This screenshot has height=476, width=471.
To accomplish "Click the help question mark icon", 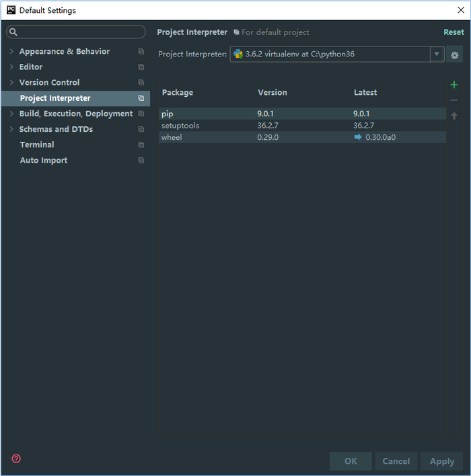I will coord(16,459).
